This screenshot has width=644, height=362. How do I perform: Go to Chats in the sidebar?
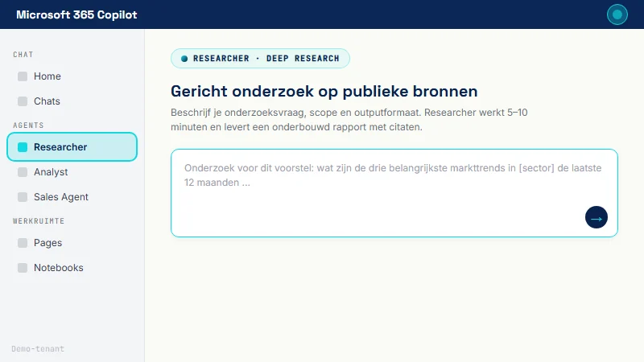coord(72,101)
